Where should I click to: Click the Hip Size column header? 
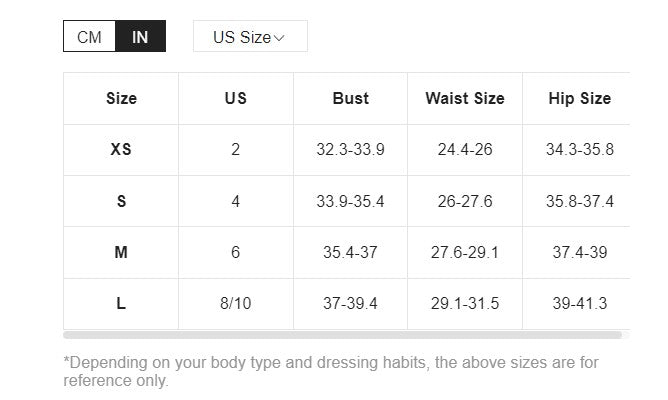pos(579,98)
